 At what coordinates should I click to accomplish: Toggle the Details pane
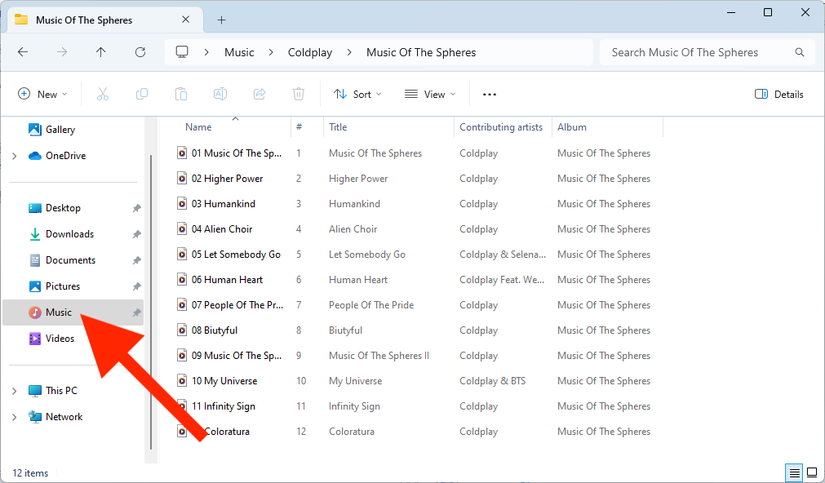coord(779,94)
